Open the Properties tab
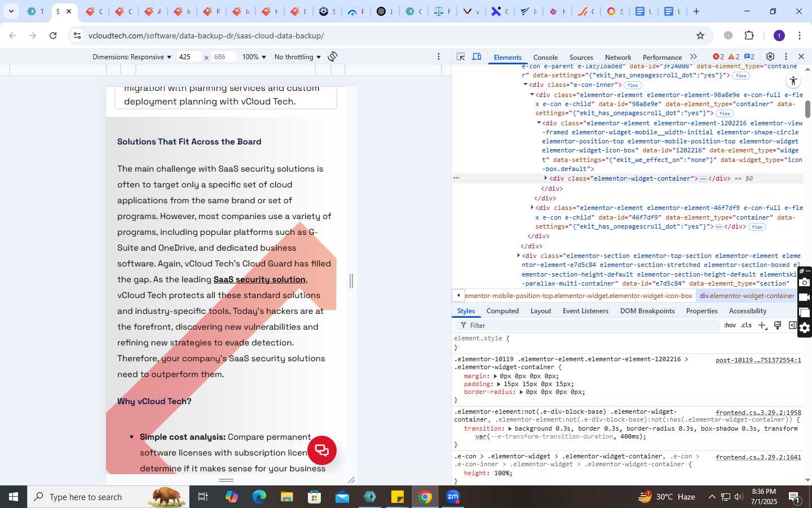Viewport: 812px width, 508px height. click(x=701, y=311)
